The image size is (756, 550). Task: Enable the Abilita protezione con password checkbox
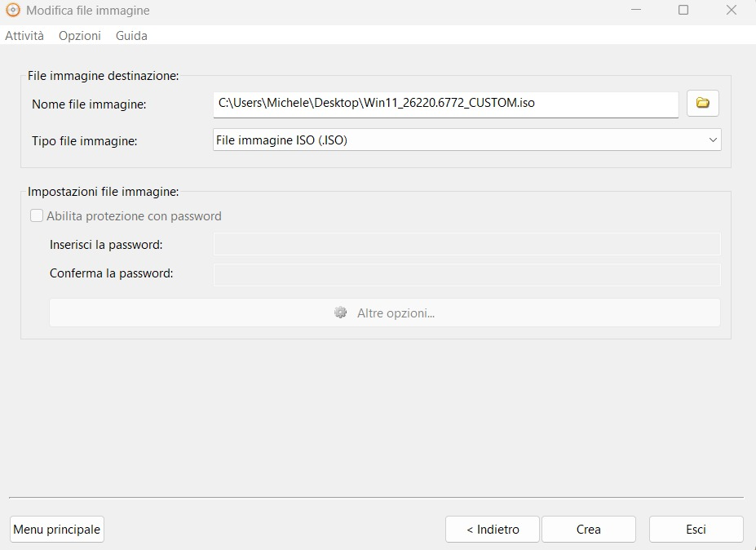(37, 216)
